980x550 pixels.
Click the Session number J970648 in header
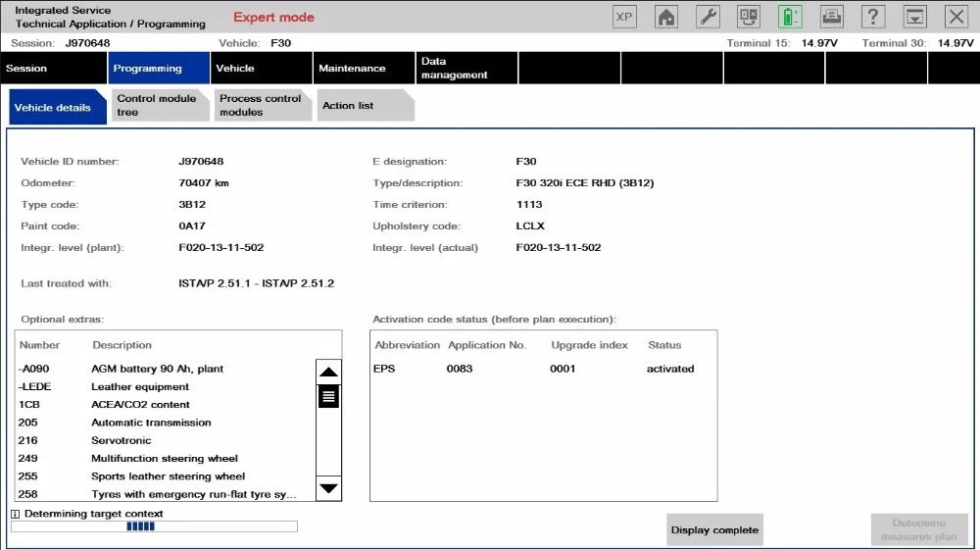click(x=87, y=43)
